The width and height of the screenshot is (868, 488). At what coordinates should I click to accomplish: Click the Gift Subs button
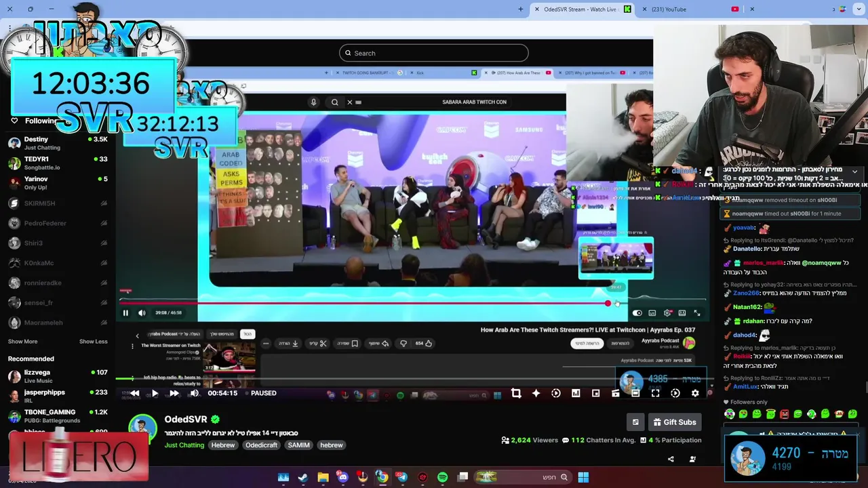[674, 422]
